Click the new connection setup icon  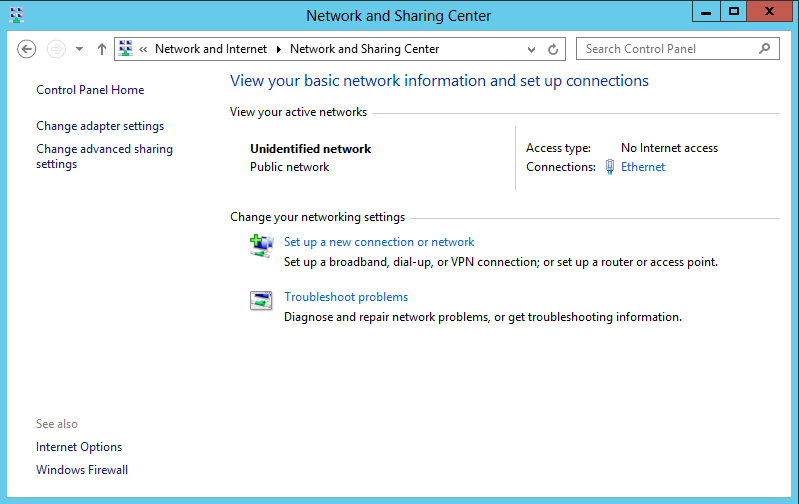pos(261,246)
